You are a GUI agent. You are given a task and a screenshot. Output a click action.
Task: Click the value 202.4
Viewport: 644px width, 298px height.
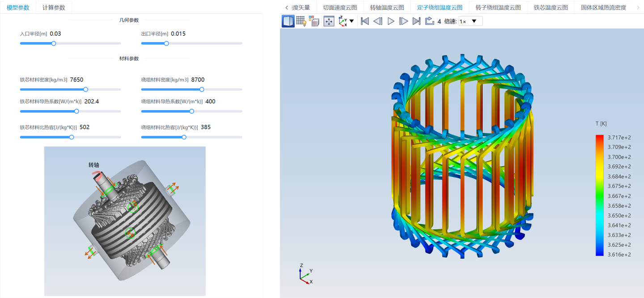click(91, 102)
